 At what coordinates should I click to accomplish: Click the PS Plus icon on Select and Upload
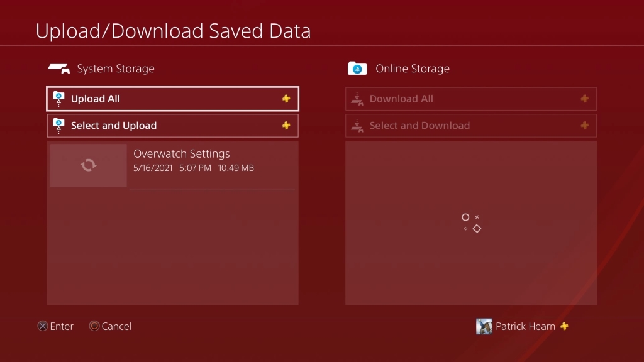coord(286,126)
